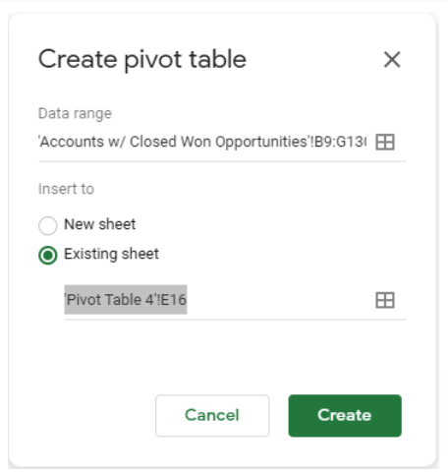448x476 pixels.
Task: Close the Create pivot table dialog
Action: pos(392,60)
